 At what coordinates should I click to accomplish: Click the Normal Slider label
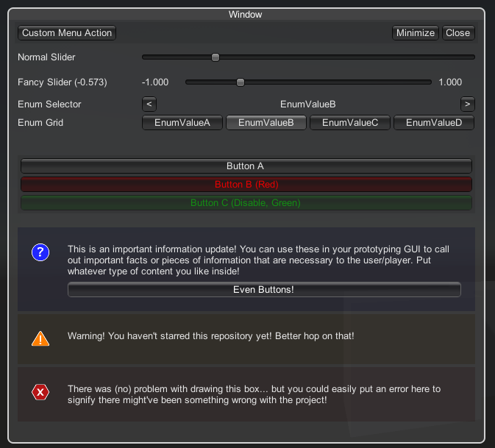(46, 57)
